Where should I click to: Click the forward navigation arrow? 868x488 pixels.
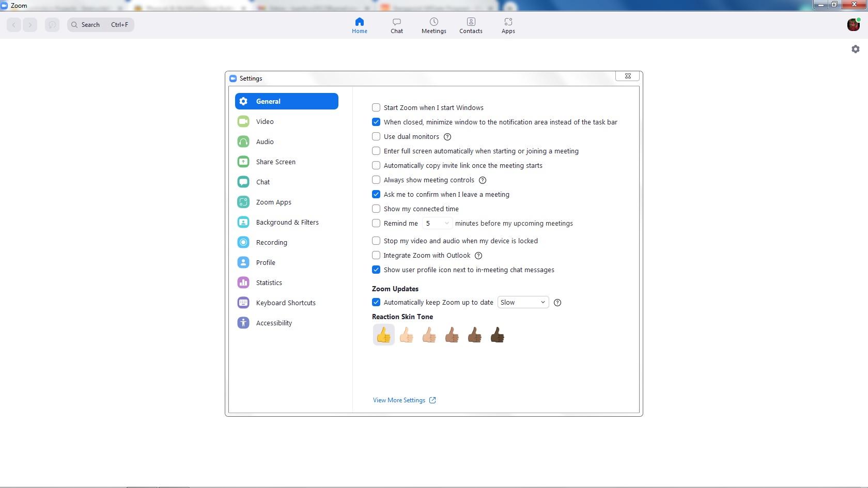pos(30,25)
